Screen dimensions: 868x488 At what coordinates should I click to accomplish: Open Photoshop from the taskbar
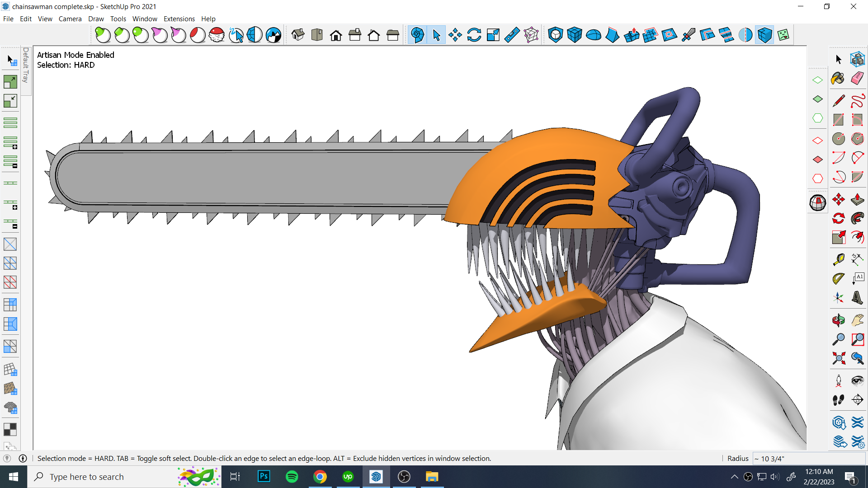[264, 477]
